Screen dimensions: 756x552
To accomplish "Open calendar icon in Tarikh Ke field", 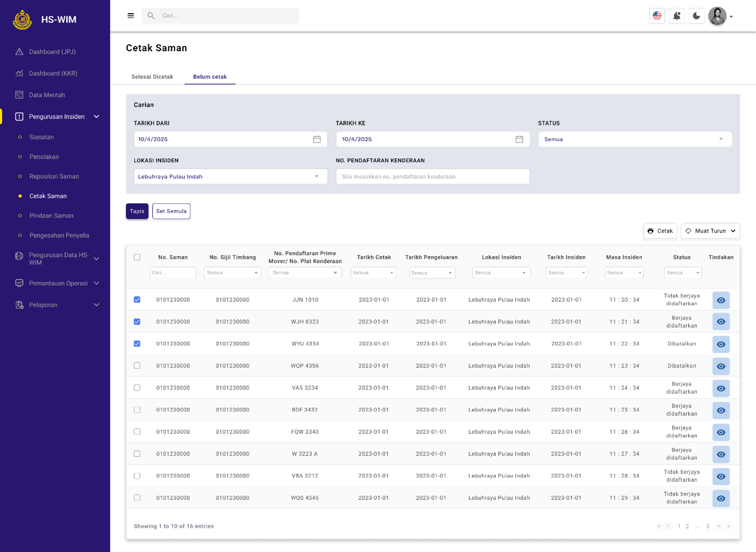I will 519,139.
